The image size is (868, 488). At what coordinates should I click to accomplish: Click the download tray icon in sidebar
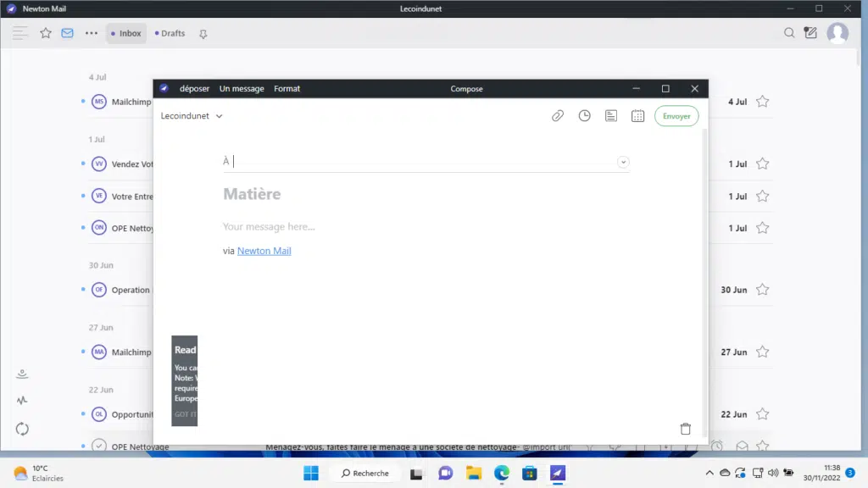pos(22,374)
